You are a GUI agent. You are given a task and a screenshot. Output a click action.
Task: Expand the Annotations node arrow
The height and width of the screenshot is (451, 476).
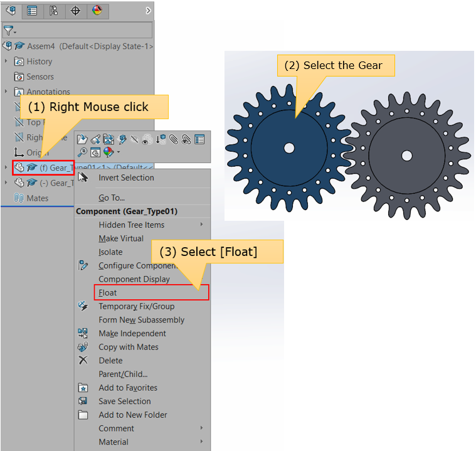[x=6, y=91]
